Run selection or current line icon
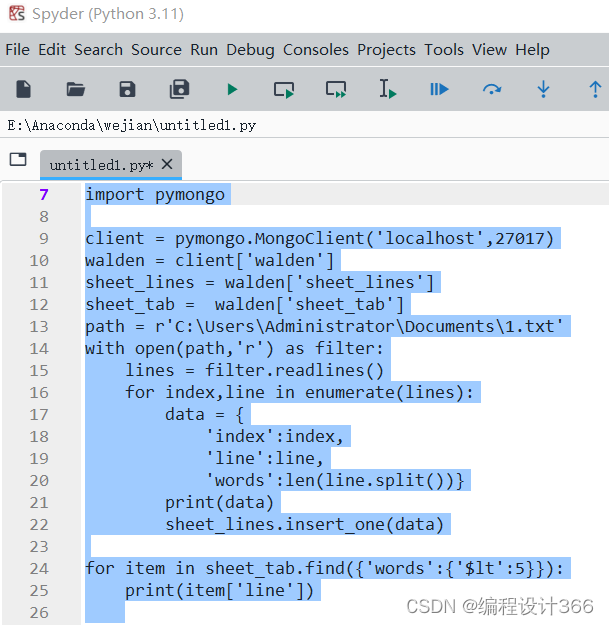Screen dimensions: 609x625 coord(387,88)
